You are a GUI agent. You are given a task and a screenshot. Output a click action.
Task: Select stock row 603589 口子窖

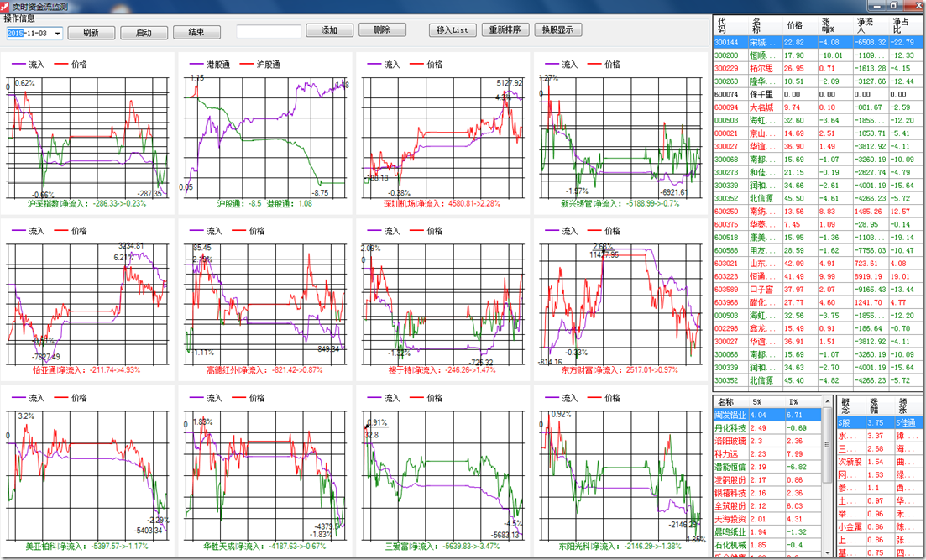[x=818, y=290]
